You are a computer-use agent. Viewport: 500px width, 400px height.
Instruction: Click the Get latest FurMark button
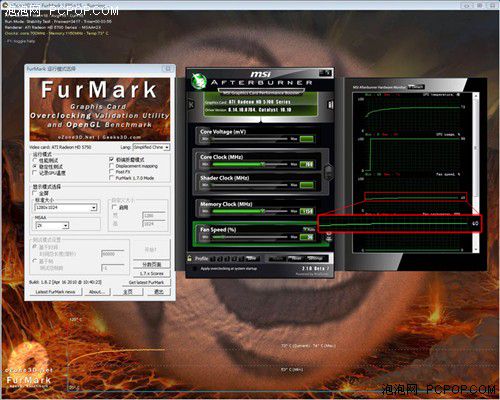tap(146, 282)
